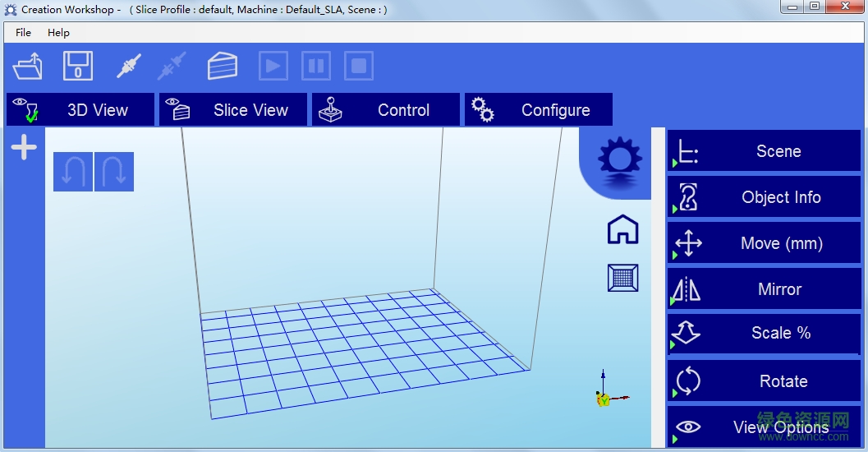This screenshot has width=868, height=452.
Task: Click the Creation Workshop title bar app icon
Action: 11,9
